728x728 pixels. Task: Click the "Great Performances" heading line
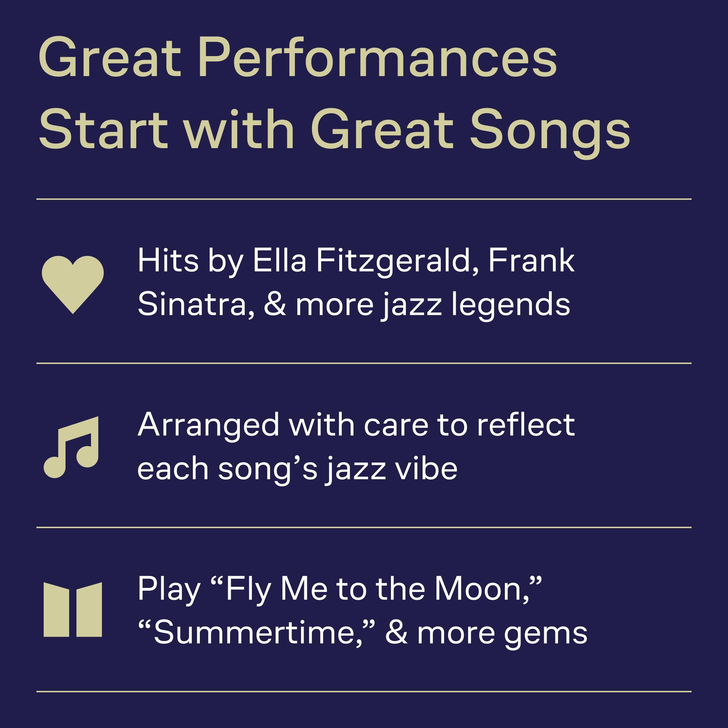tap(297, 58)
